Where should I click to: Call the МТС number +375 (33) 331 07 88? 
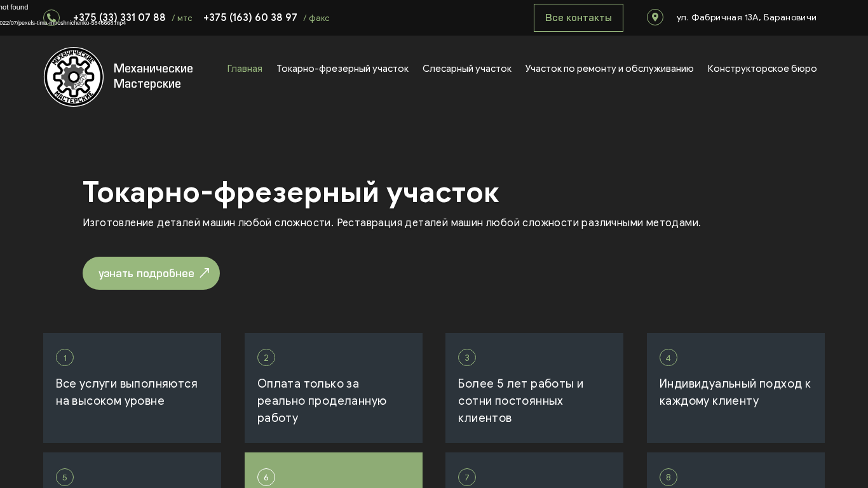tap(119, 18)
